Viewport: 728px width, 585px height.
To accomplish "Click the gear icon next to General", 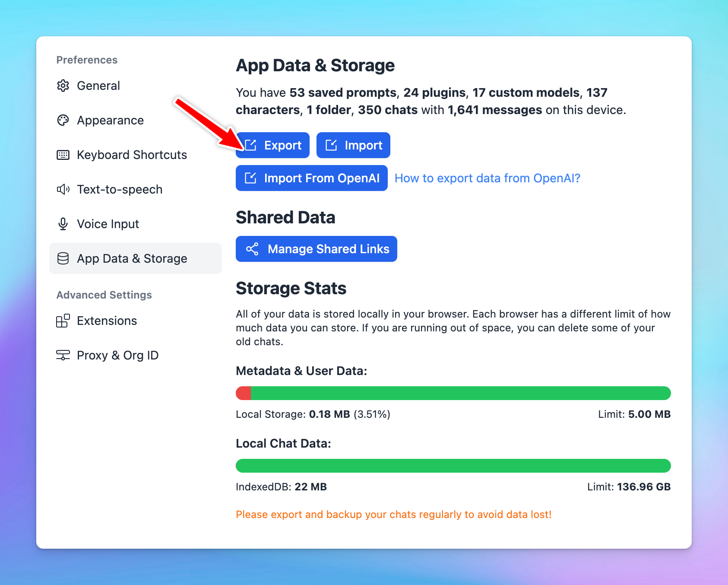I will click(63, 86).
